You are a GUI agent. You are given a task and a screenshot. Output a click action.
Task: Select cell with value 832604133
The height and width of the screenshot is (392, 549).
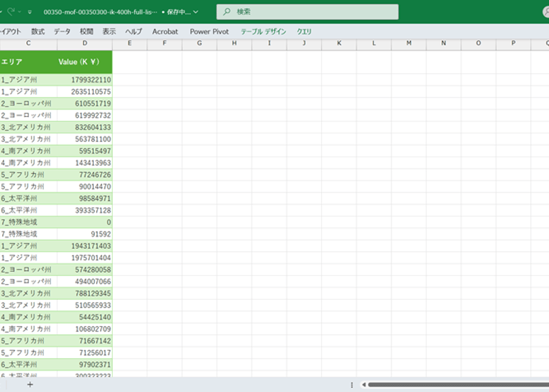[85, 127]
